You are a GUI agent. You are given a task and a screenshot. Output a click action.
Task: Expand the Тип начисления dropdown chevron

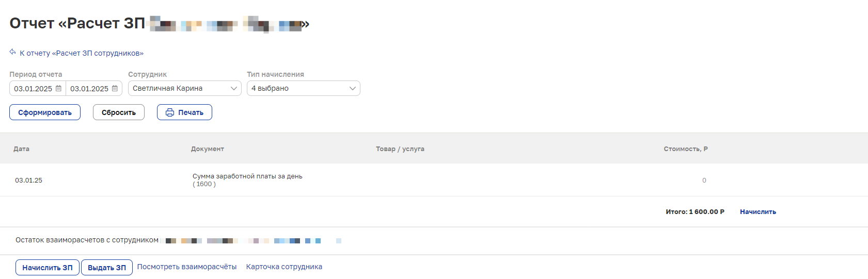352,88
